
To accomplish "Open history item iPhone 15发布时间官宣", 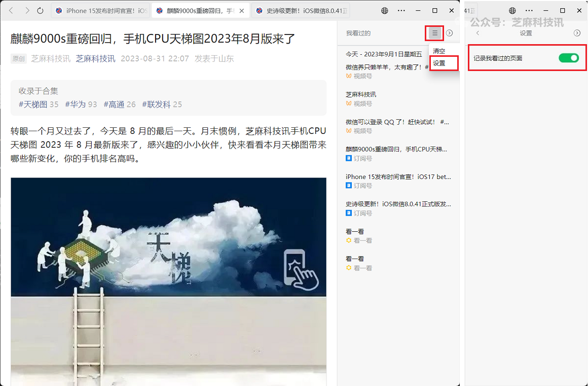I will (398, 177).
